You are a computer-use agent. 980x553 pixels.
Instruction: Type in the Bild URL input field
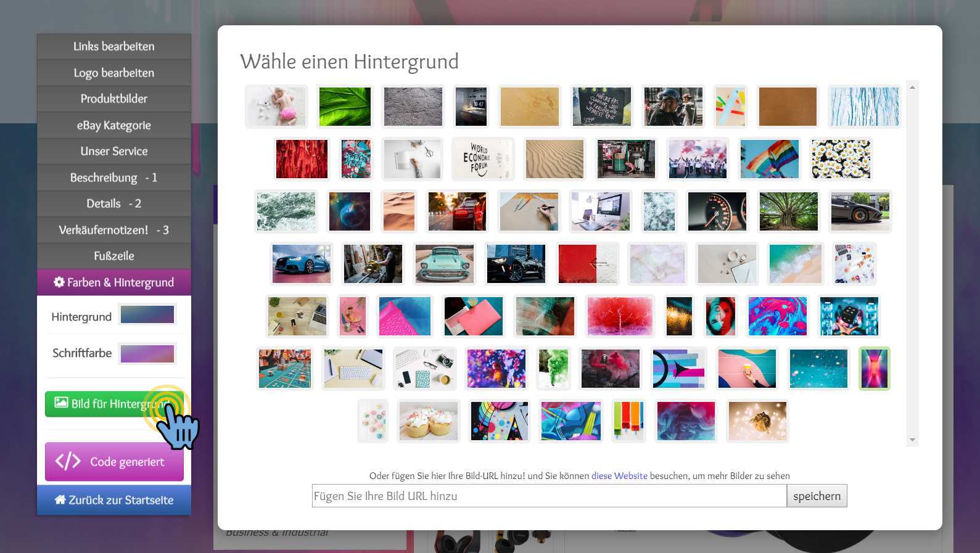549,496
